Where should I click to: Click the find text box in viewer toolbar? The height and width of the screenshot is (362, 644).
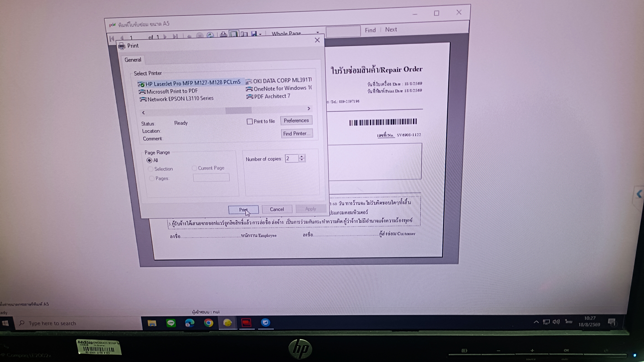click(343, 31)
